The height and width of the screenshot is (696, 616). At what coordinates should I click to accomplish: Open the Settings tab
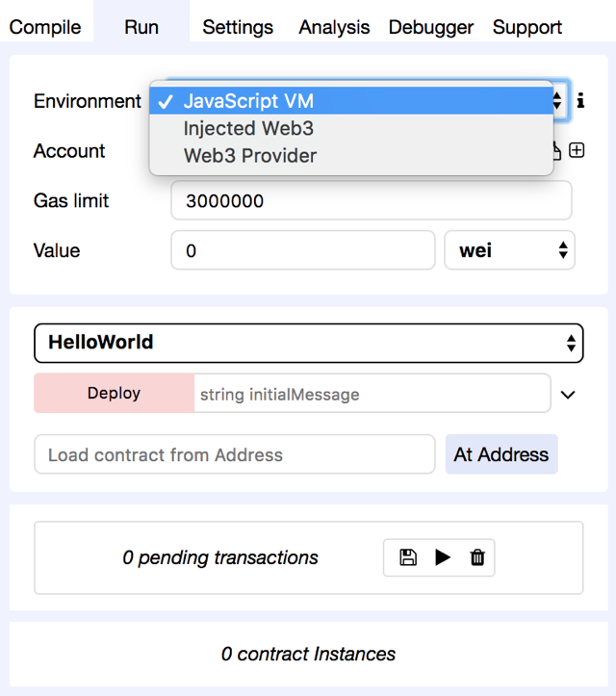coord(238,27)
